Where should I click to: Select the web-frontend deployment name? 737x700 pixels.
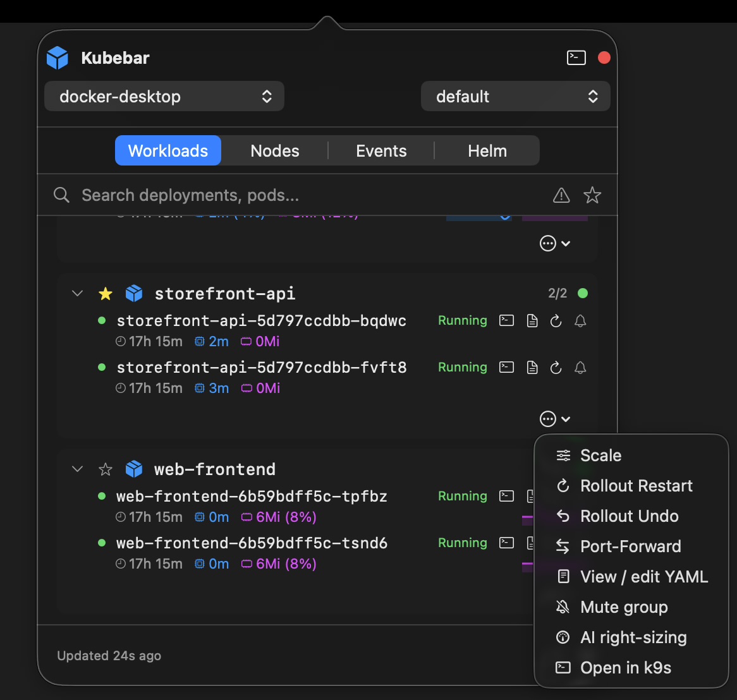pos(215,469)
